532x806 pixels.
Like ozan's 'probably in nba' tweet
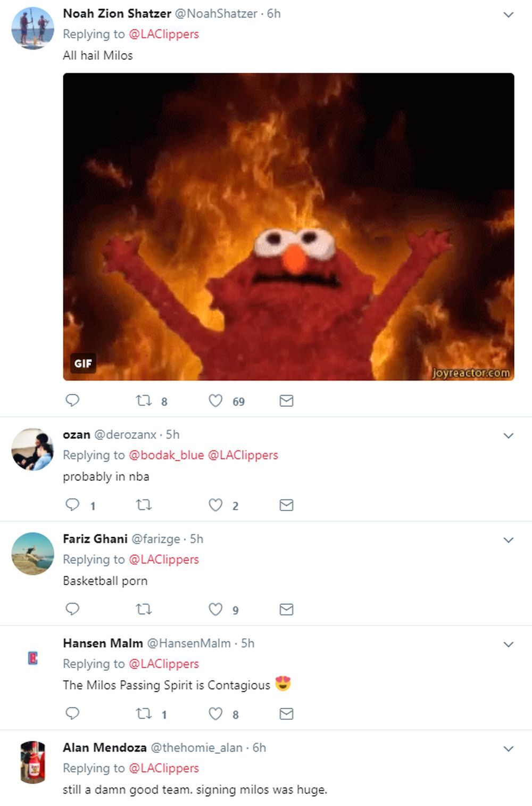[x=215, y=505]
